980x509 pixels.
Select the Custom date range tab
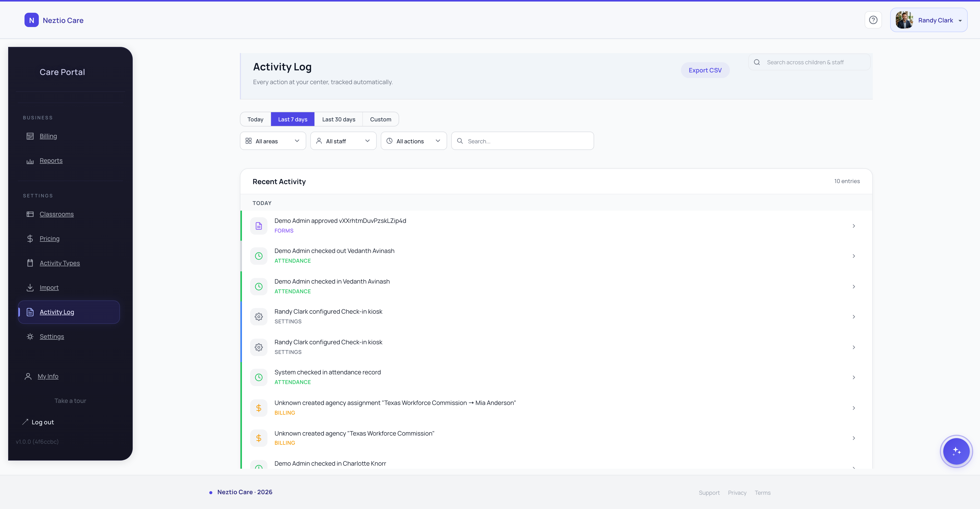(381, 119)
